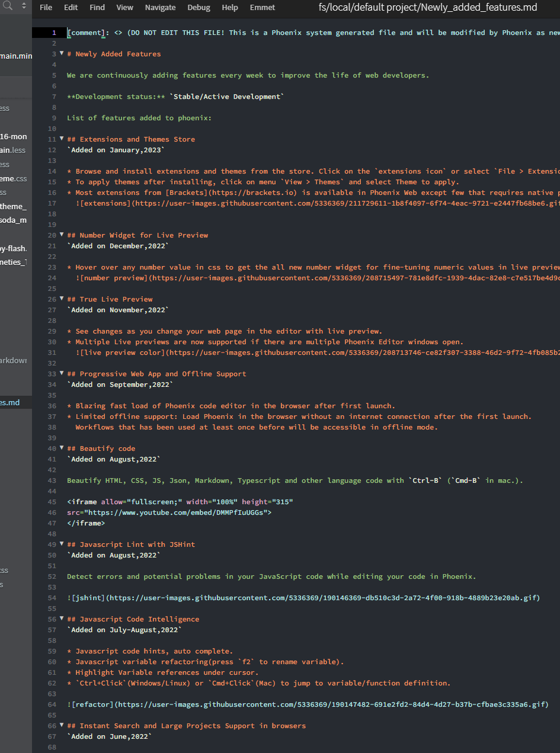560x753 pixels.
Task: Collapse the "Progressive Web App" section fold arrow
Action: [62, 373]
